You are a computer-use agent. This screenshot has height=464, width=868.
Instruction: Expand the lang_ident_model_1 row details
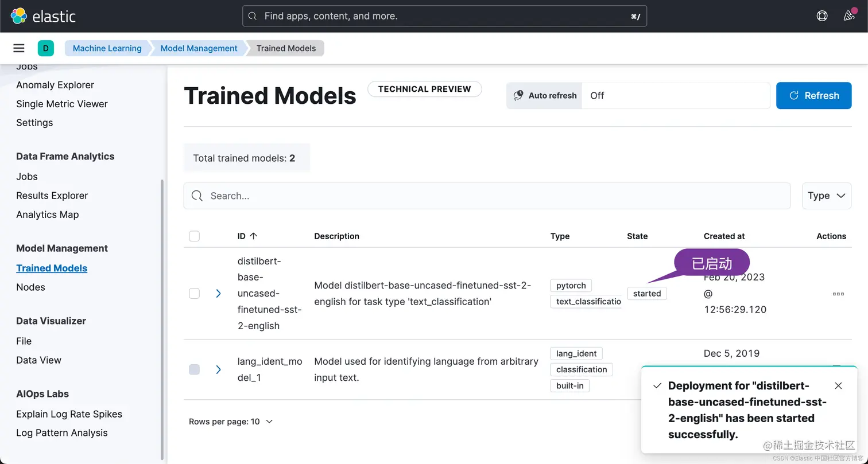point(218,369)
